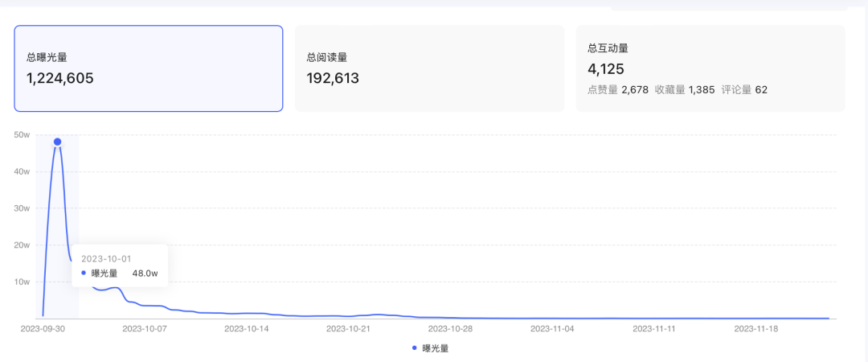Select the 总曝光量 summary card
Screen dimensions: 868x362
coord(148,68)
